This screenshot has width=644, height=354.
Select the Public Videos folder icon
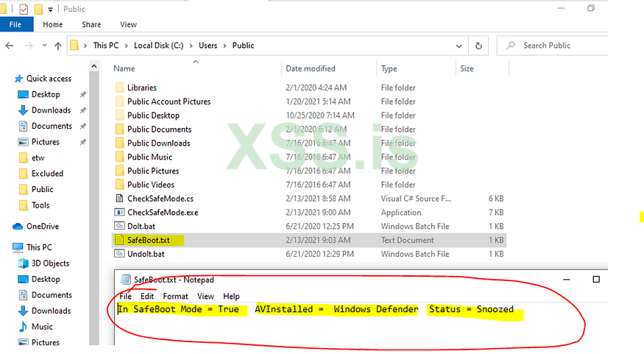tap(119, 185)
